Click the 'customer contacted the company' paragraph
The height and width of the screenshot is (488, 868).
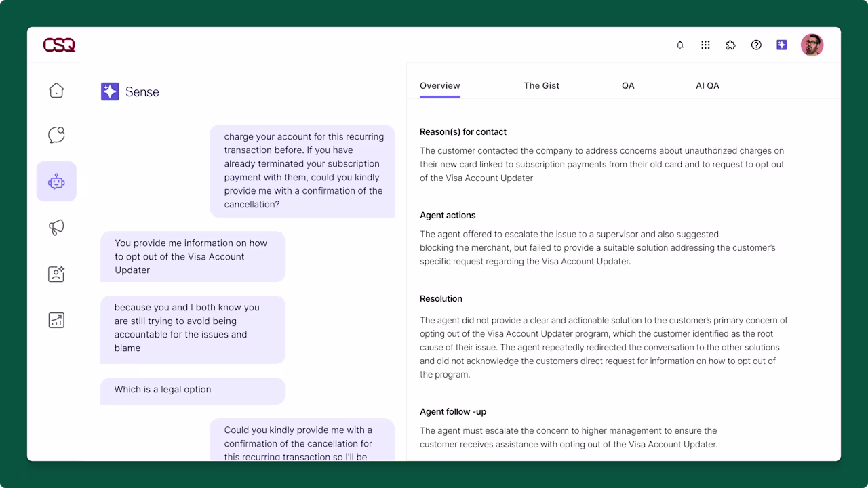tap(602, 165)
